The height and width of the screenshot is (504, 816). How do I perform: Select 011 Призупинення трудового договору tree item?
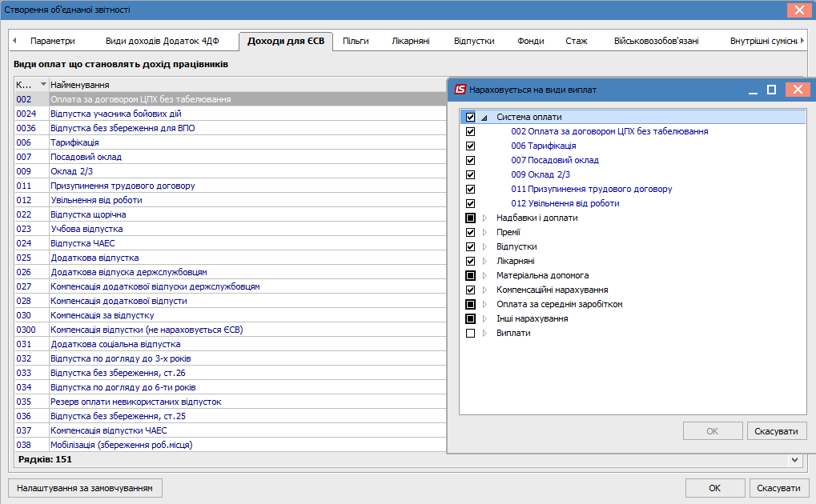pos(591,189)
